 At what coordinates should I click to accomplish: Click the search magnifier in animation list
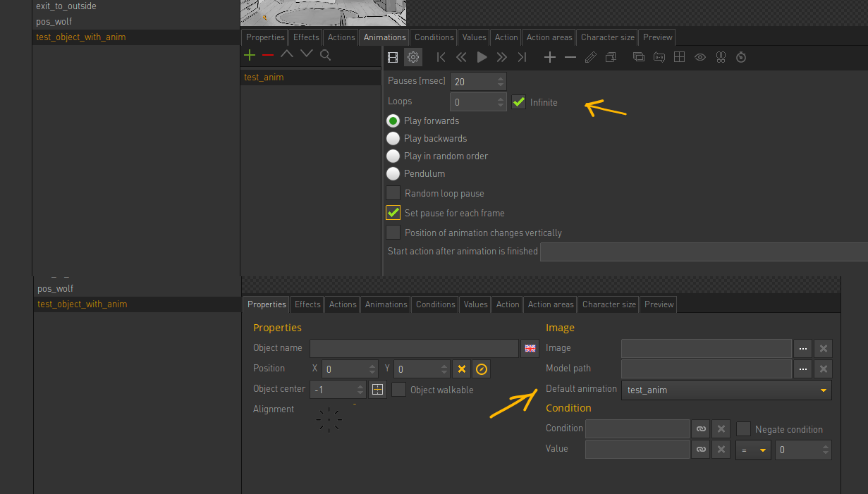325,55
